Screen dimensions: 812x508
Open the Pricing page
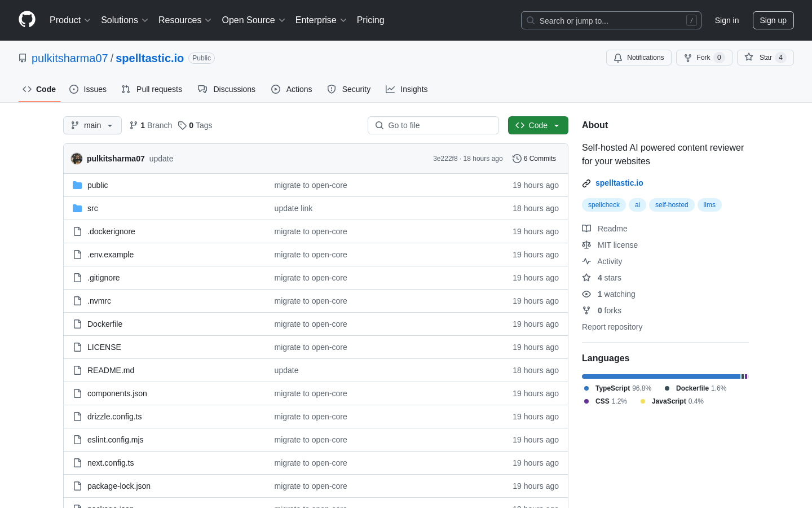pyautogui.click(x=370, y=20)
